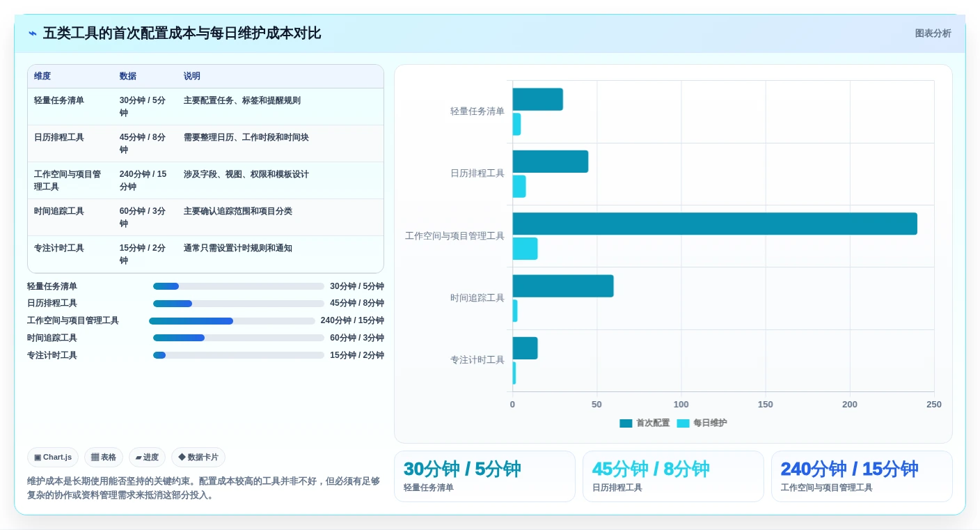980x530 pixels.
Task: Click 轻量任务清单 首次配置 chart bar
Action: pos(538,100)
